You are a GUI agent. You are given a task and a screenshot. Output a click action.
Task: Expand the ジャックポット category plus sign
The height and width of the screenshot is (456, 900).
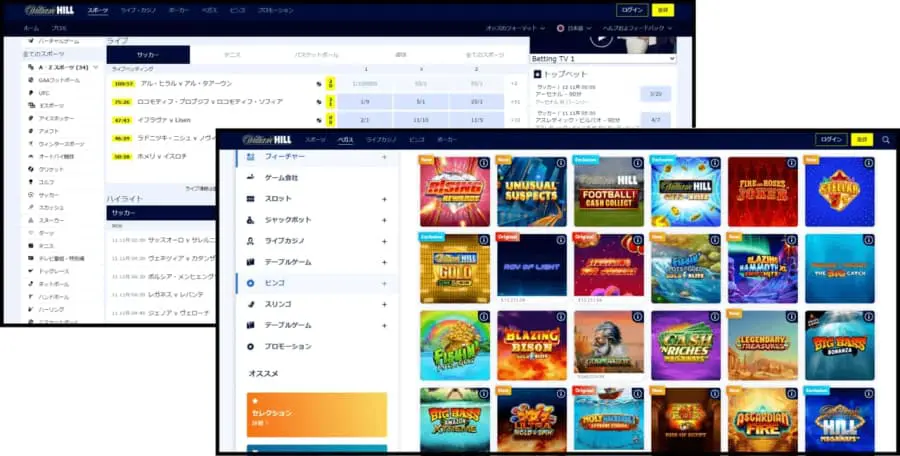(384, 220)
